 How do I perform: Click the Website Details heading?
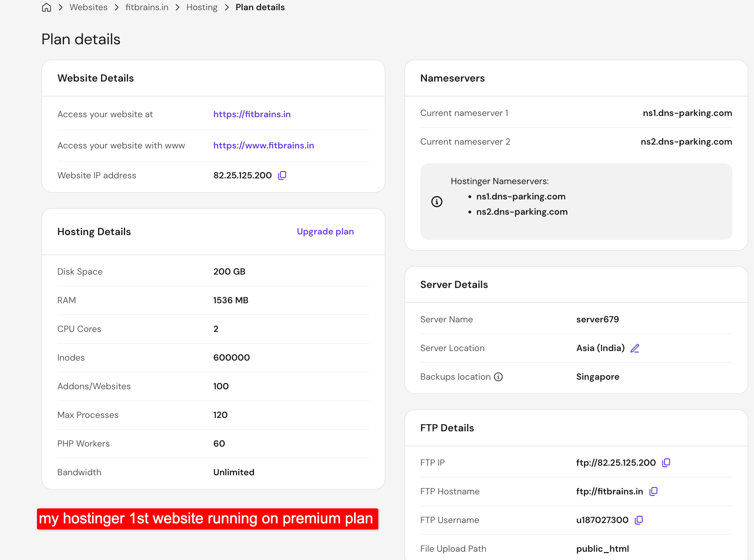96,78
